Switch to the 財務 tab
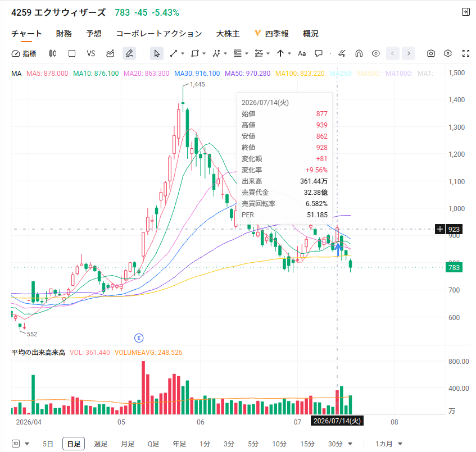The width and height of the screenshot is (476, 452). (64, 34)
